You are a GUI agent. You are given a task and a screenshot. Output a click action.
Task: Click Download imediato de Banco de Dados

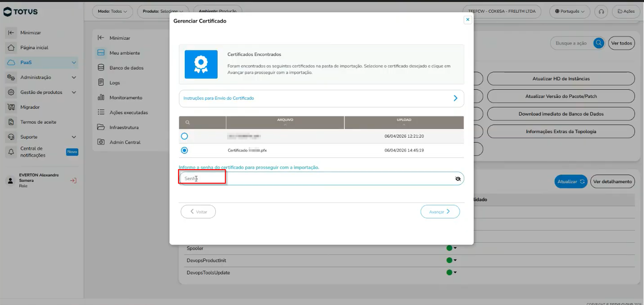(561, 114)
